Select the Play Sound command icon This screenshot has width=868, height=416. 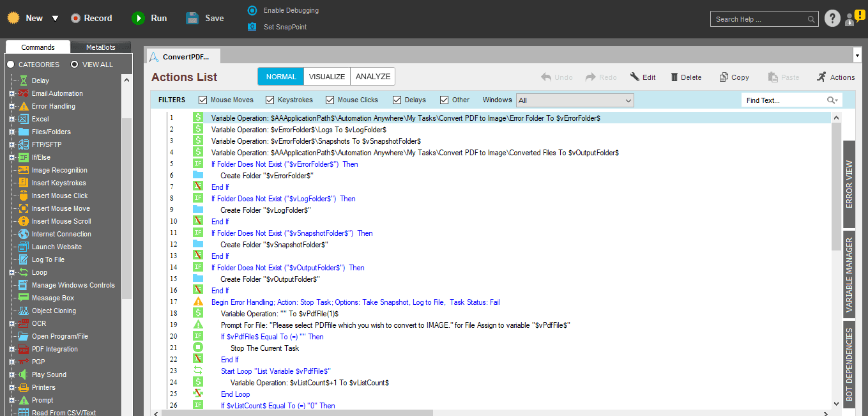24,374
